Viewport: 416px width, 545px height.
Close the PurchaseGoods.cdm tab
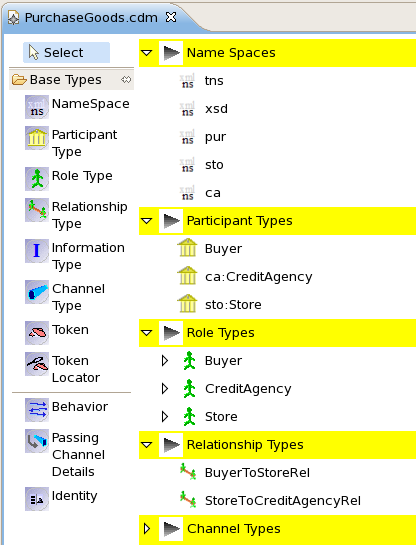click(x=171, y=17)
